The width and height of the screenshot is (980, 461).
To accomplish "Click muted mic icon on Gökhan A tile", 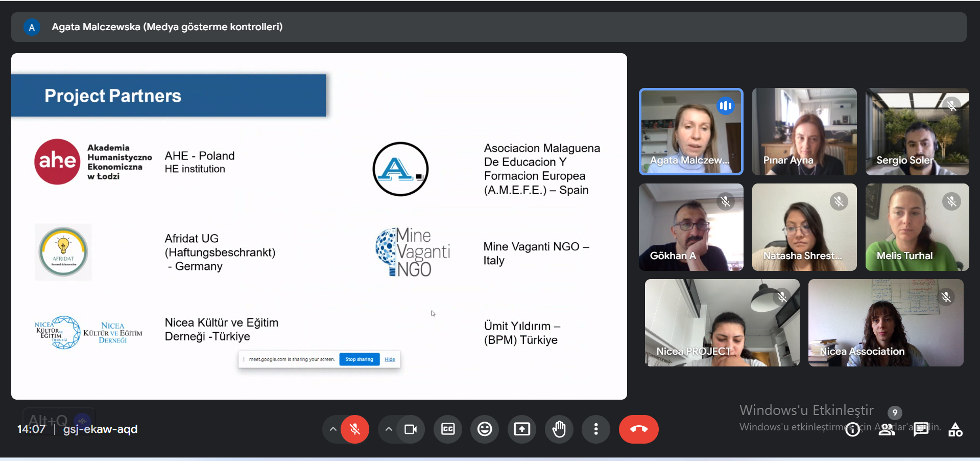I will pos(725,201).
